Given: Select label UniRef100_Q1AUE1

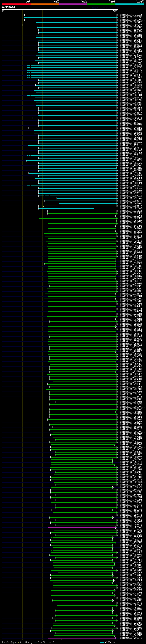Looking at the screenshot, I should pos(131,213).
